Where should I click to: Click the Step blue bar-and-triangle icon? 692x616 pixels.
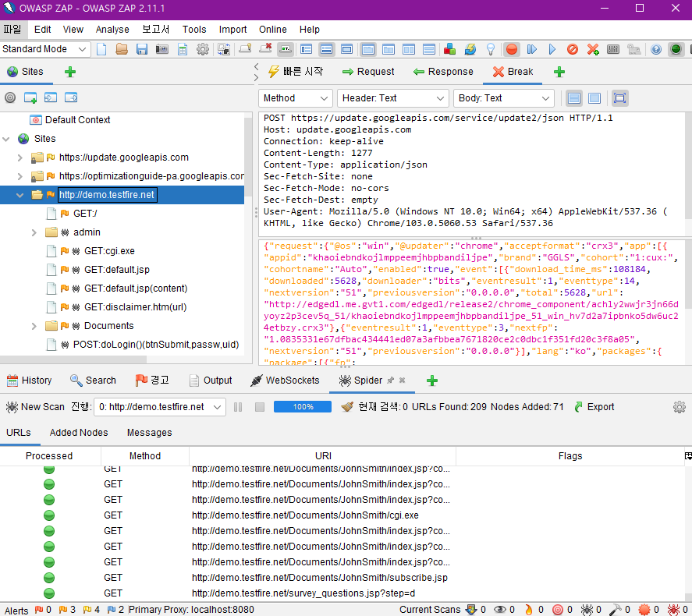(x=532, y=49)
